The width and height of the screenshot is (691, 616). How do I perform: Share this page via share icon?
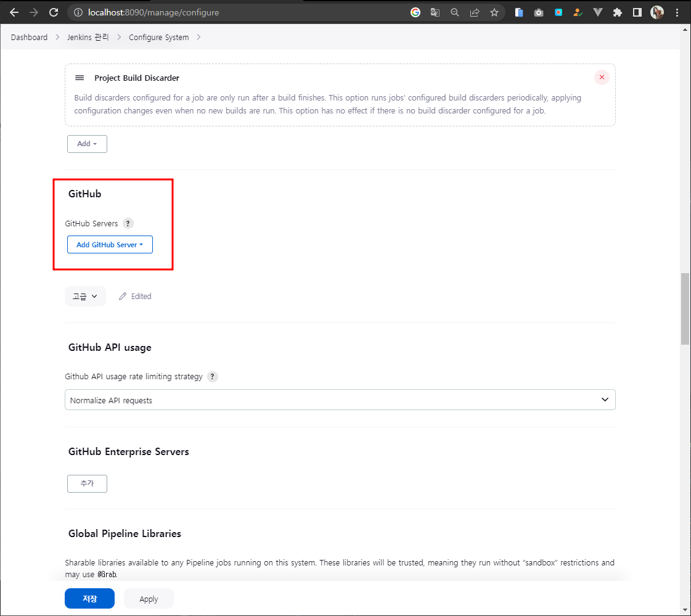475,12
